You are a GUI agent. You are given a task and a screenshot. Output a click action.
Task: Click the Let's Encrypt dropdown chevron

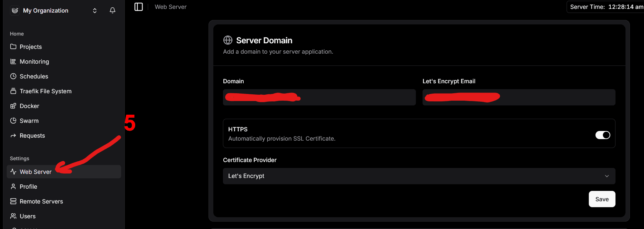[607, 176]
